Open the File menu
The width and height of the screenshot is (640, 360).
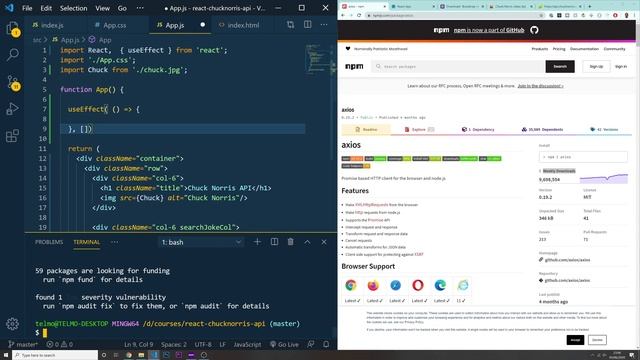pos(27,8)
